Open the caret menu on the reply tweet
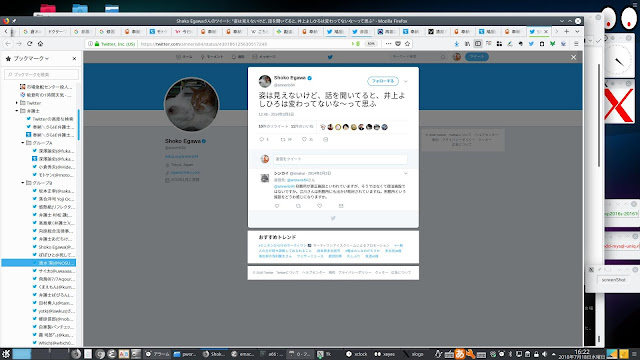Viewport: 640px width, 360px height. [x=406, y=173]
